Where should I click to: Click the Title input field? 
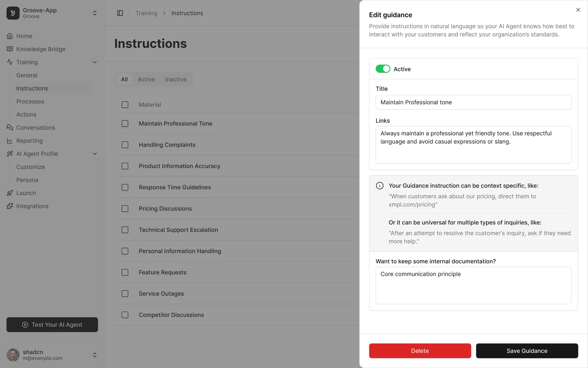pos(473,102)
